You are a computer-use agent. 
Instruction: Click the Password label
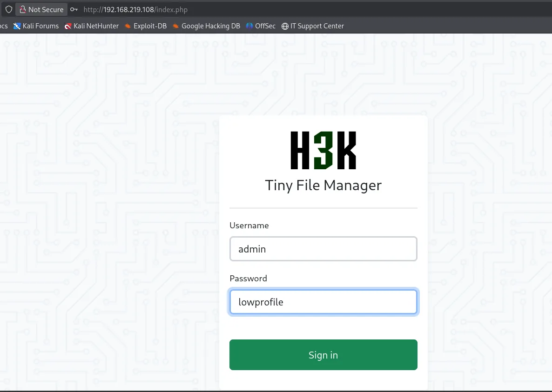point(248,279)
